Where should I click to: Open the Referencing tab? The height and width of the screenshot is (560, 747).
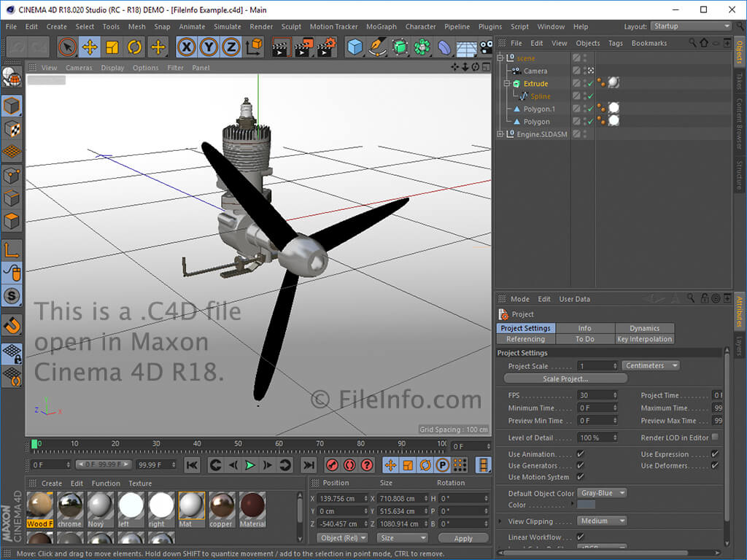(525, 339)
